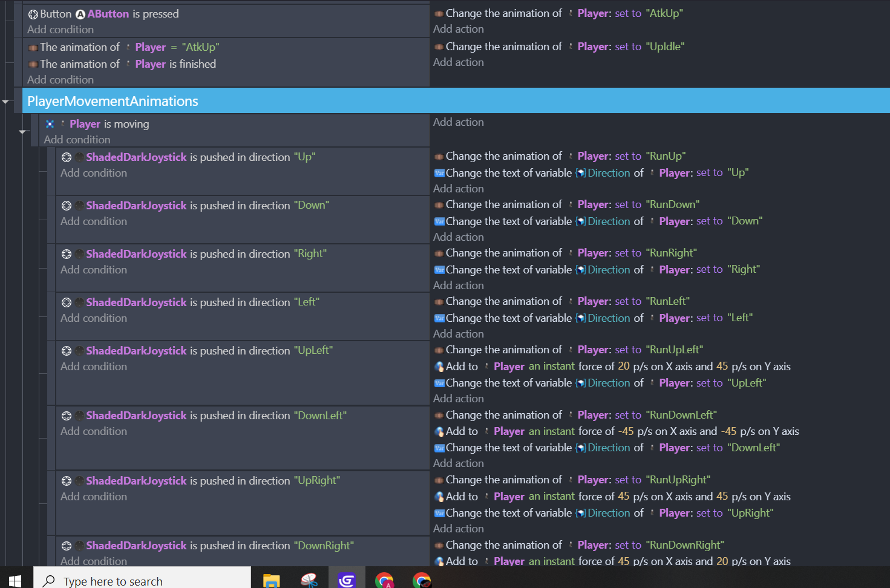Screen dimensions: 890x588
Task: Click the "RunDown" animation name value
Action: click(x=673, y=204)
